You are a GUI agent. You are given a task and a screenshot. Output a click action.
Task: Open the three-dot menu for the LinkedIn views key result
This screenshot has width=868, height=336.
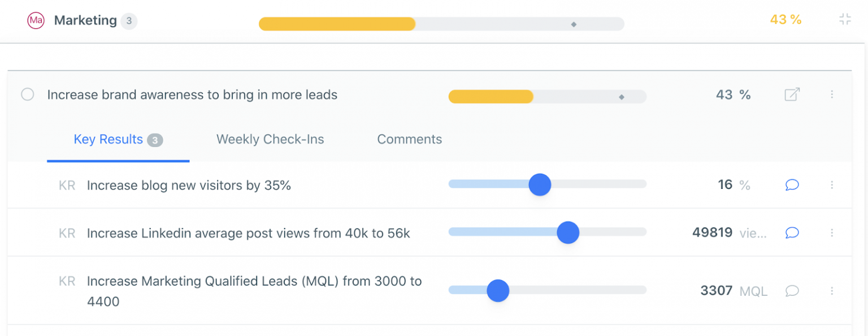pos(832,232)
